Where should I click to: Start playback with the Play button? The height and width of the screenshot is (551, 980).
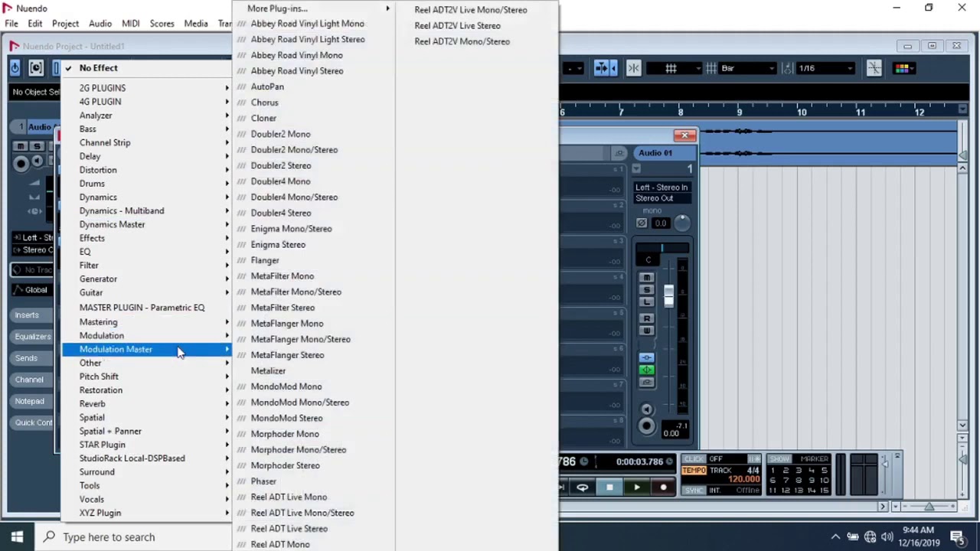pos(636,487)
